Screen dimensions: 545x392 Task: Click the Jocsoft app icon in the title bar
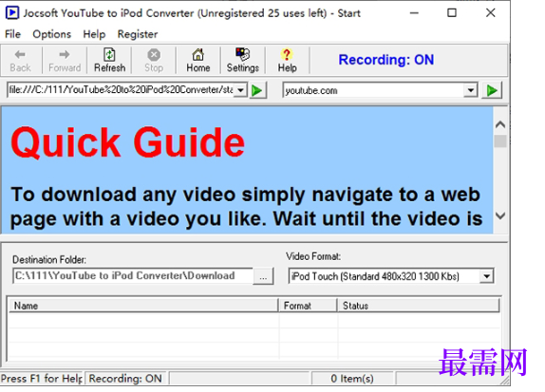tap(12, 13)
